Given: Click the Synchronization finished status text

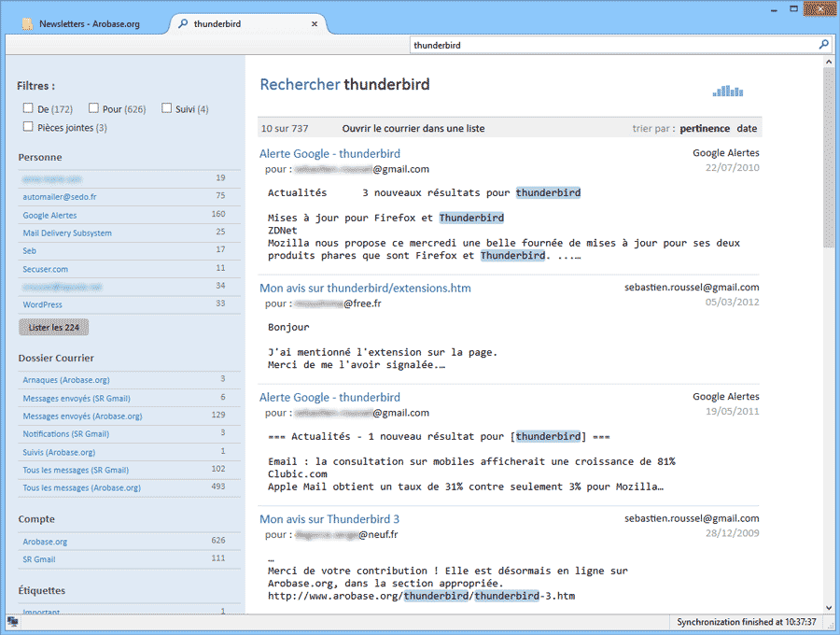Looking at the screenshot, I should click(747, 622).
